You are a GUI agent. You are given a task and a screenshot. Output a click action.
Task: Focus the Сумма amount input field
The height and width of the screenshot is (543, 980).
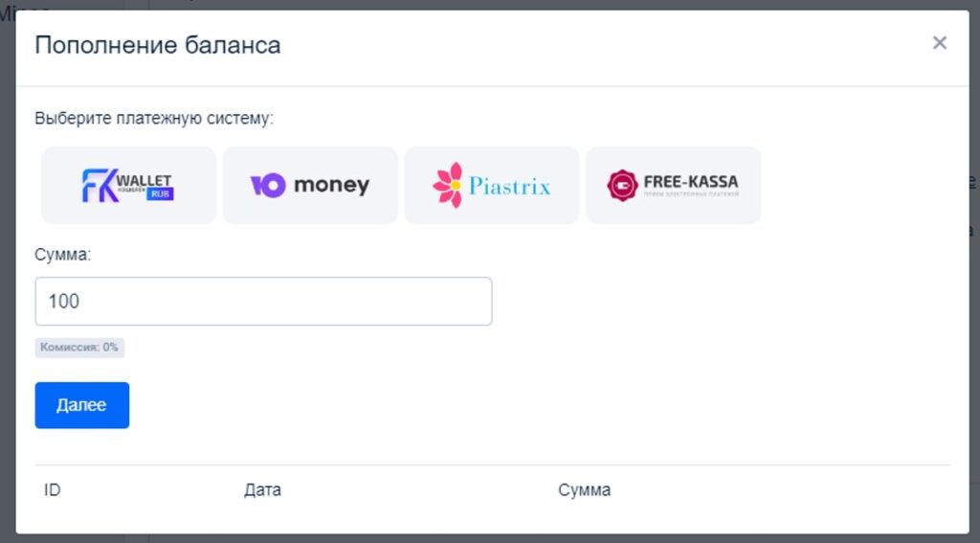click(263, 302)
